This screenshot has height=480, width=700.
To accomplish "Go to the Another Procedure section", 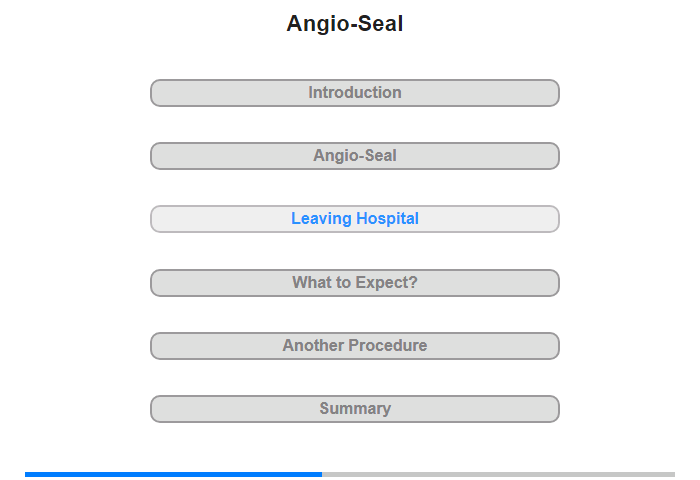I will point(354,346).
